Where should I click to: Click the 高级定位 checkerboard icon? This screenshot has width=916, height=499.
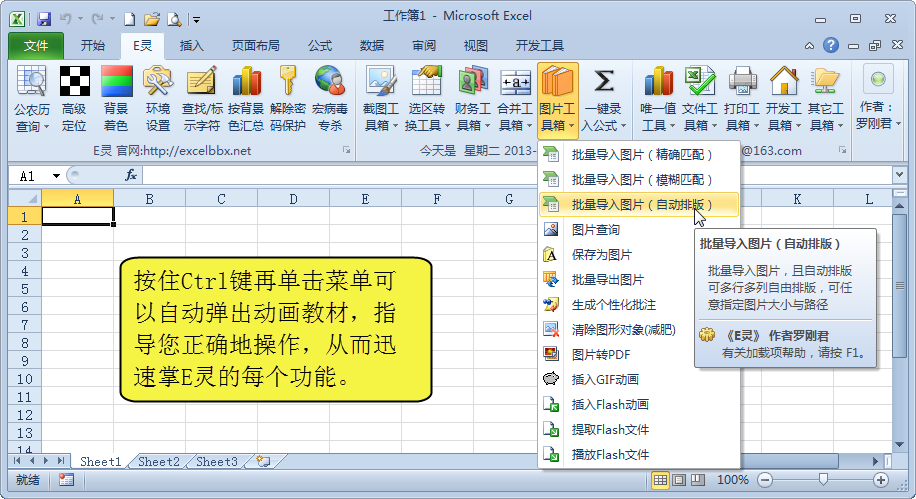[x=74, y=98]
